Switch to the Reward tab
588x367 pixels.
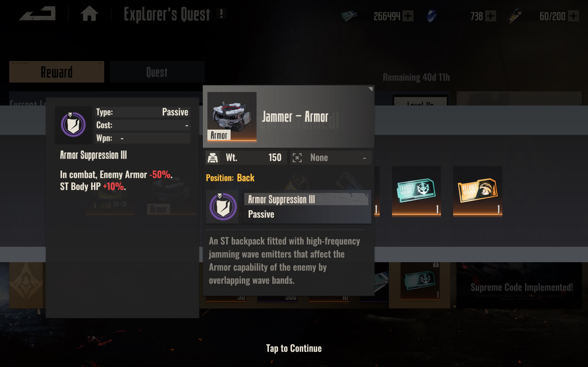pyautogui.click(x=57, y=72)
